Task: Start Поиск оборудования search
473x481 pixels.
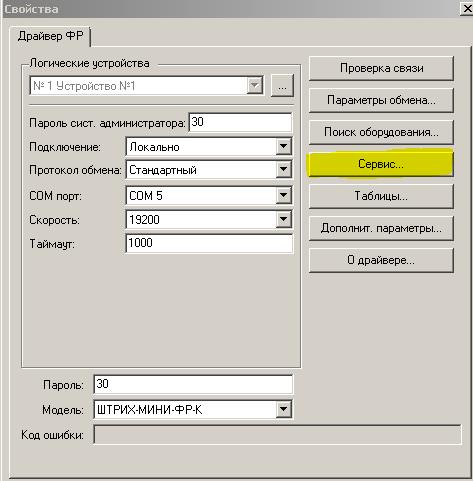Action: coord(381,132)
